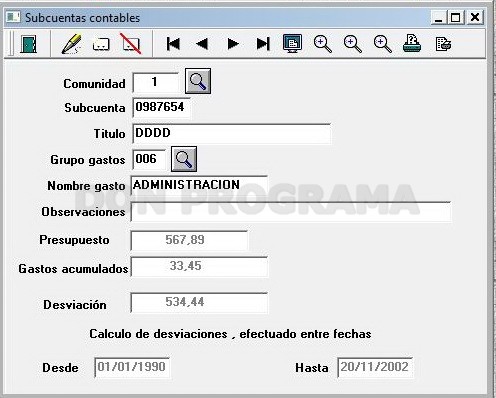Image resolution: width=496 pixels, height=398 pixels.
Task: Click the Grupo gastos field 006
Action: click(149, 159)
